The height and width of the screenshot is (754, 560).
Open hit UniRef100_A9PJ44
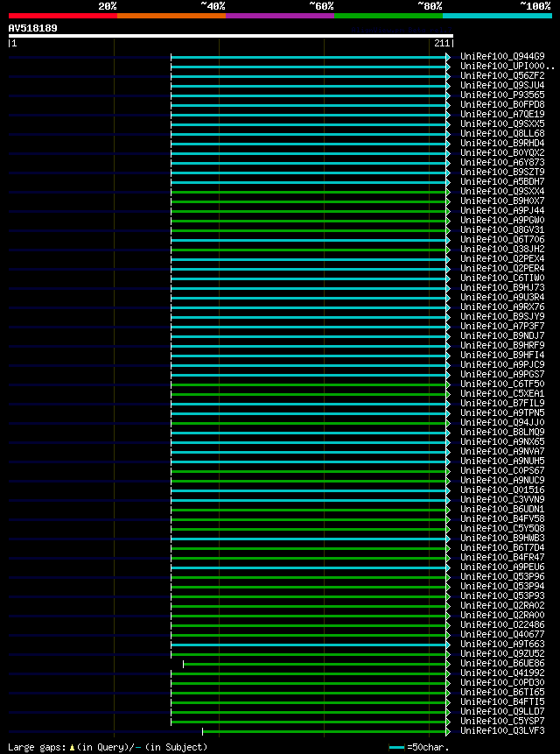pos(502,211)
